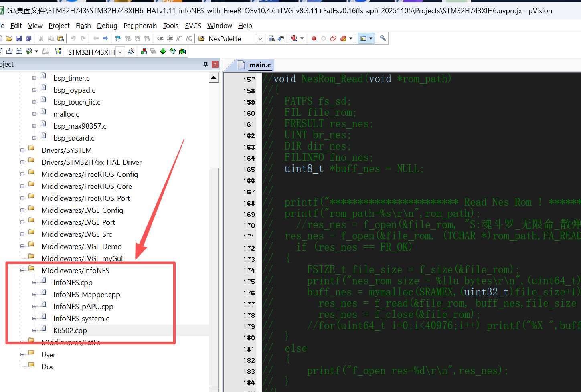Open Manage Run-Time Environment green diamond icon
Screen dimensions: 581x392
163,51
